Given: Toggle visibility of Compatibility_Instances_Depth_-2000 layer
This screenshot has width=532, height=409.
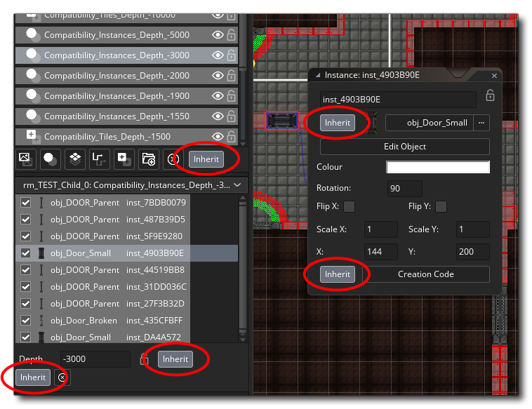Looking at the screenshot, I should click(x=218, y=75).
